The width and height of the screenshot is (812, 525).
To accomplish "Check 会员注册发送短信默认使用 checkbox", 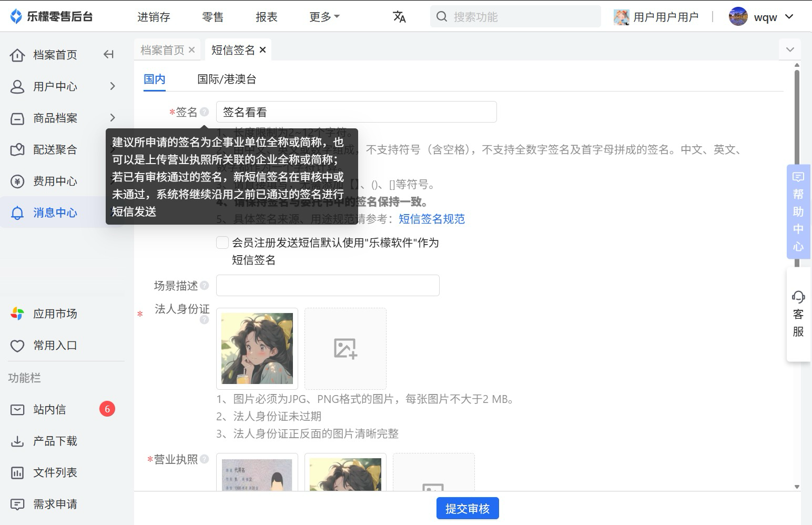I will pyautogui.click(x=222, y=243).
